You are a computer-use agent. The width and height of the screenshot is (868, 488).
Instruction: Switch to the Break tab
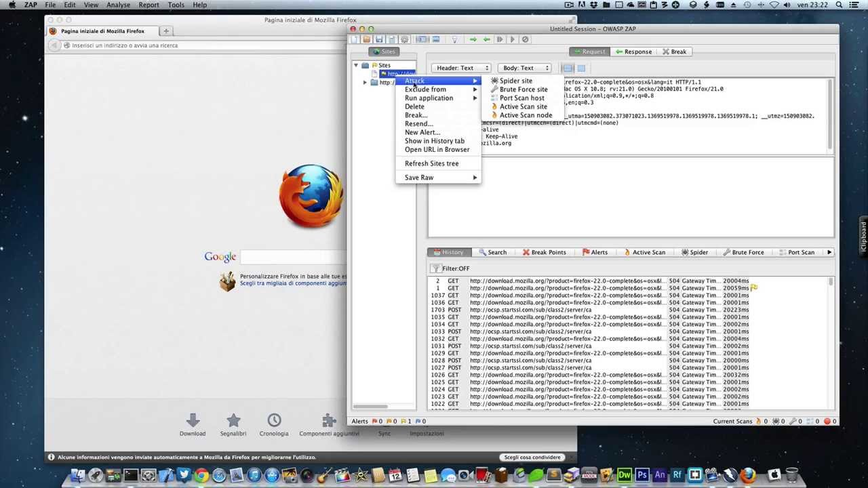[674, 52]
